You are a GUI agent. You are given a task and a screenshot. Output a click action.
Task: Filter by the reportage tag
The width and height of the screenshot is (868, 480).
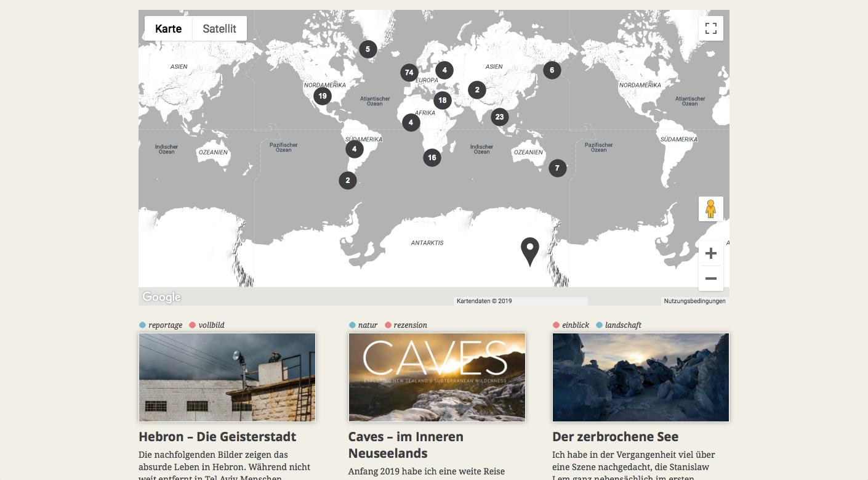165,325
